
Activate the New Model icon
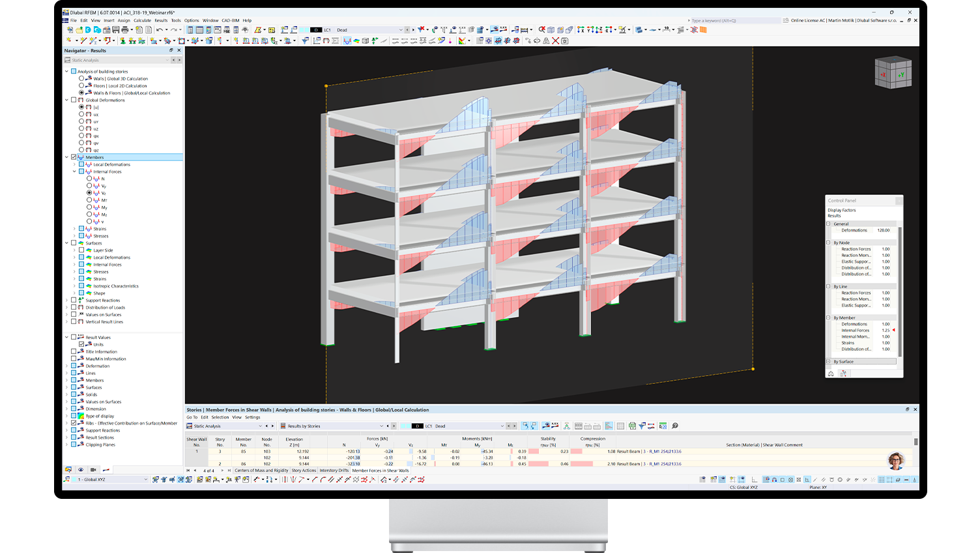tap(70, 31)
